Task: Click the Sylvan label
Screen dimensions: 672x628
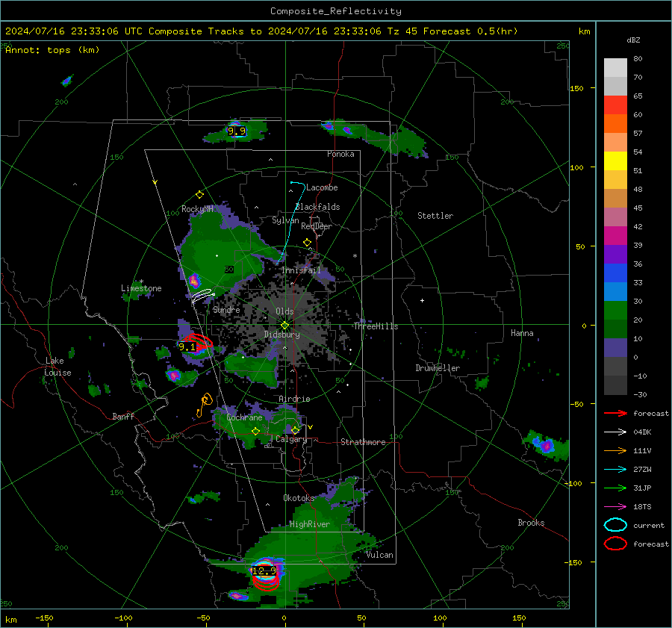Action: (x=285, y=221)
